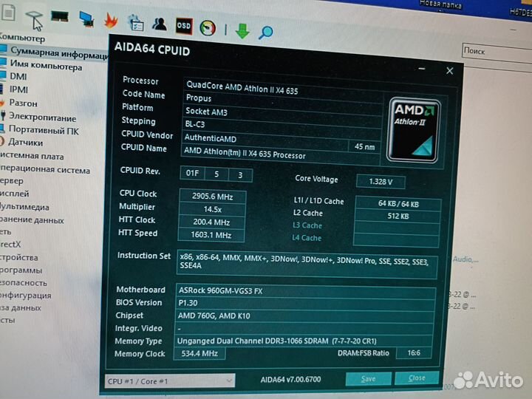Click the memory module toolbar icon

(x=59, y=16)
